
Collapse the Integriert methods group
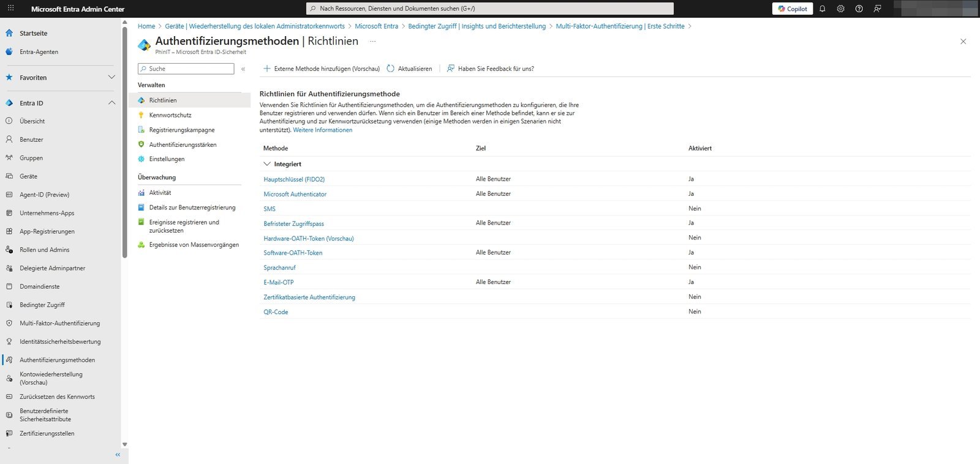coord(267,164)
